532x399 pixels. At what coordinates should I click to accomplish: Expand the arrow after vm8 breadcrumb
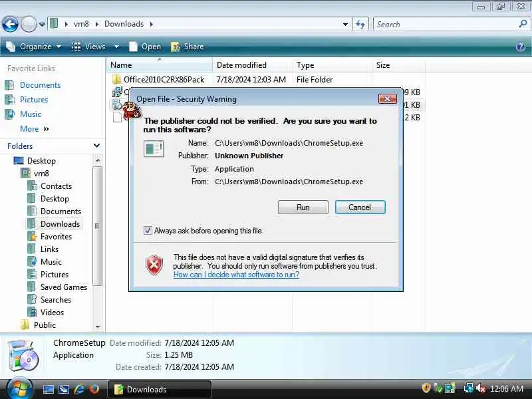(x=96, y=24)
